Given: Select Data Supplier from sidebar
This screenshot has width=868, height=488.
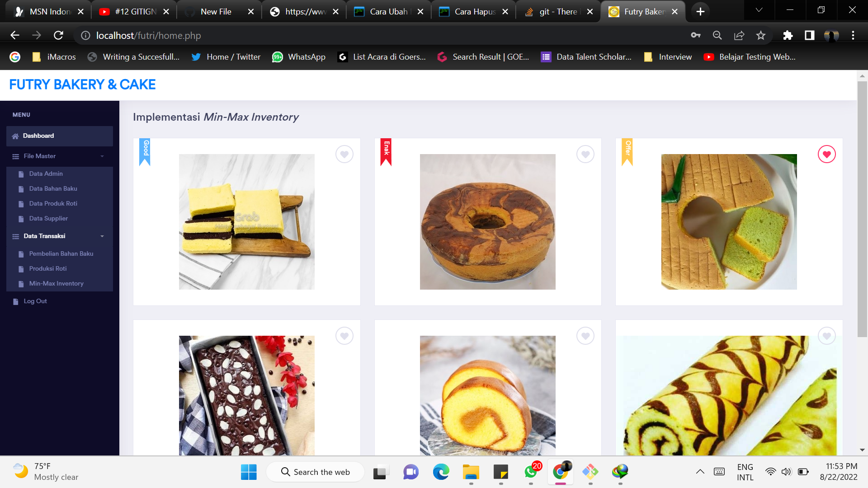Looking at the screenshot, I should pyautogui.click(x=48, y=218).
